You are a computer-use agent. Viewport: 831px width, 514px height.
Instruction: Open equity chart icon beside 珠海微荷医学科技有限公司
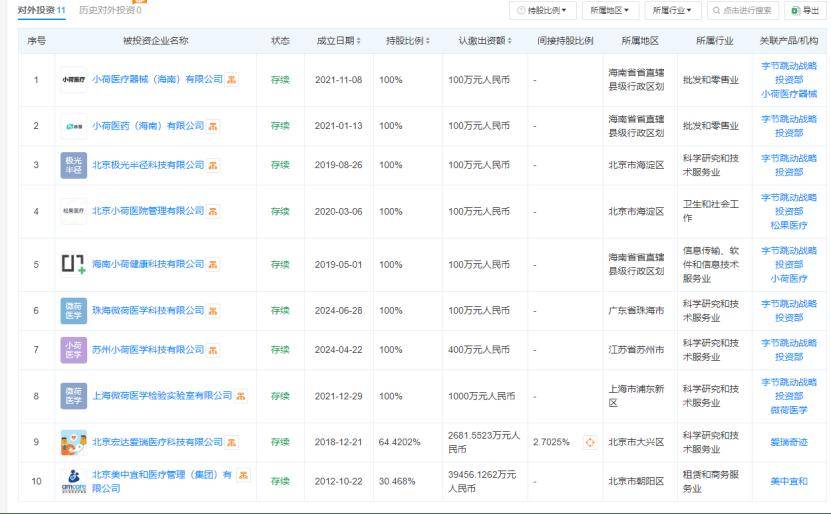pyautogui.click(x=213, y=311)
